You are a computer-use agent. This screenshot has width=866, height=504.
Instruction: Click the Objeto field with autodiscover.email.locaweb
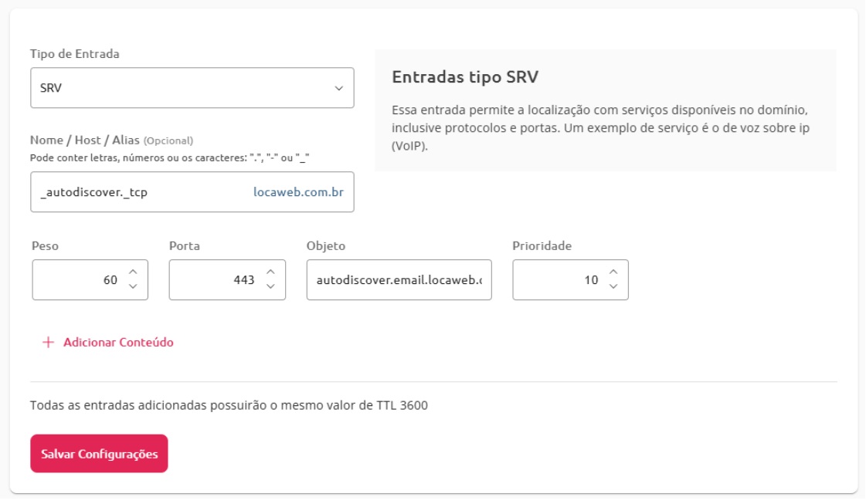tap(399, 280)
